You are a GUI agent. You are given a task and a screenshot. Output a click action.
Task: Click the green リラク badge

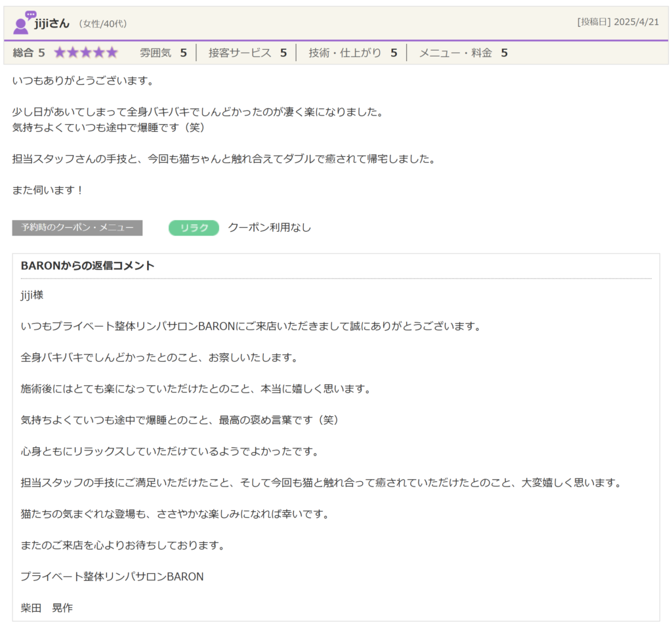coord(194,228)
